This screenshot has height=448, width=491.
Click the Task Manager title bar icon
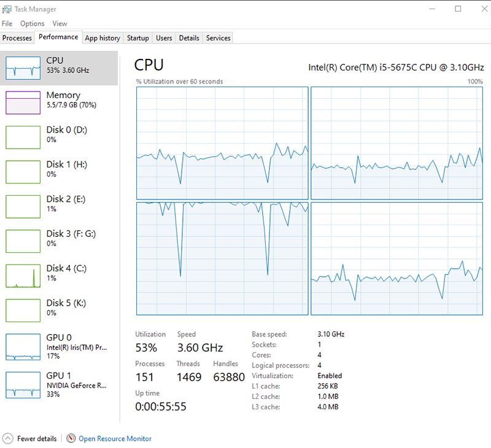coord(7,9)
